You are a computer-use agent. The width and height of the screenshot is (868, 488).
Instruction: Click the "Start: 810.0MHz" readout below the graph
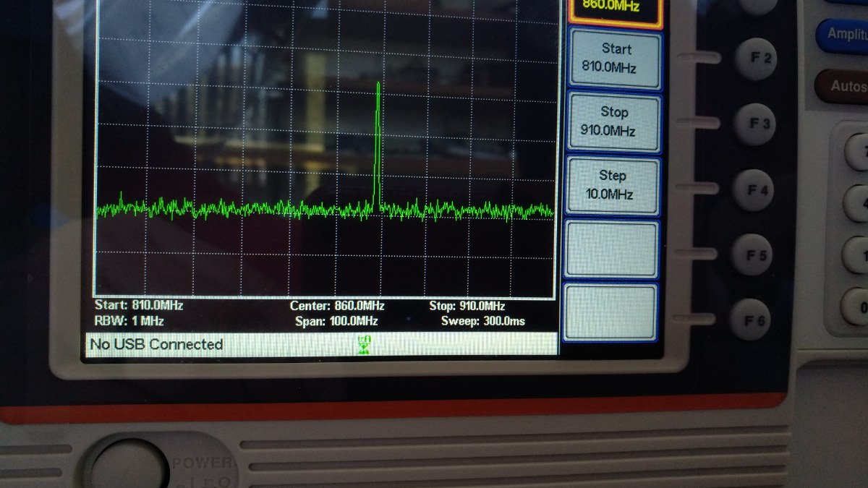(139, 305)
